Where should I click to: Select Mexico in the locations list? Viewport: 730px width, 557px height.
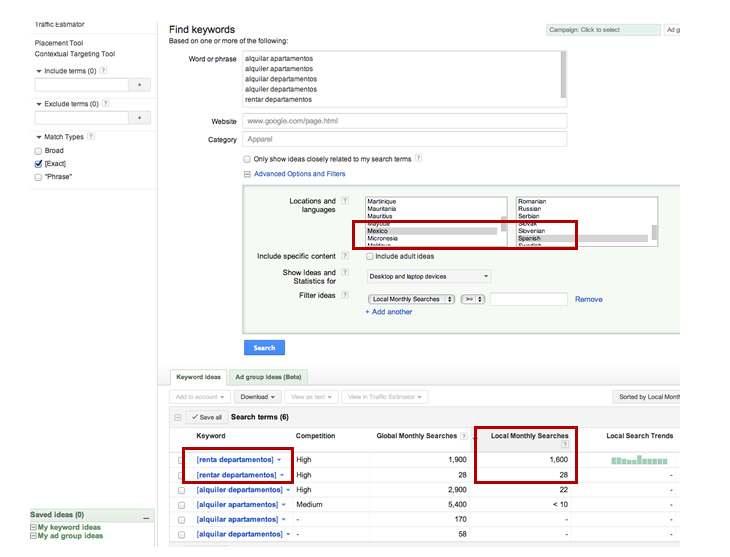point(431,231)
